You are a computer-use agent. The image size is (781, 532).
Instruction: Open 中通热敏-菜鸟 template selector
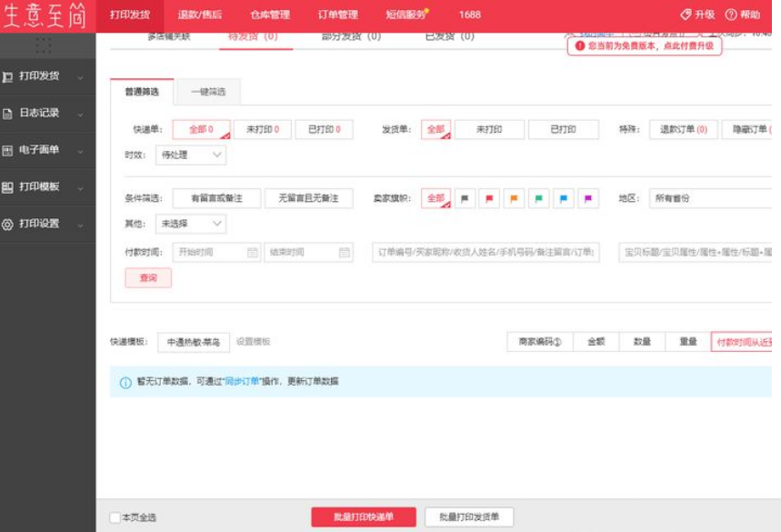(194, 342)
